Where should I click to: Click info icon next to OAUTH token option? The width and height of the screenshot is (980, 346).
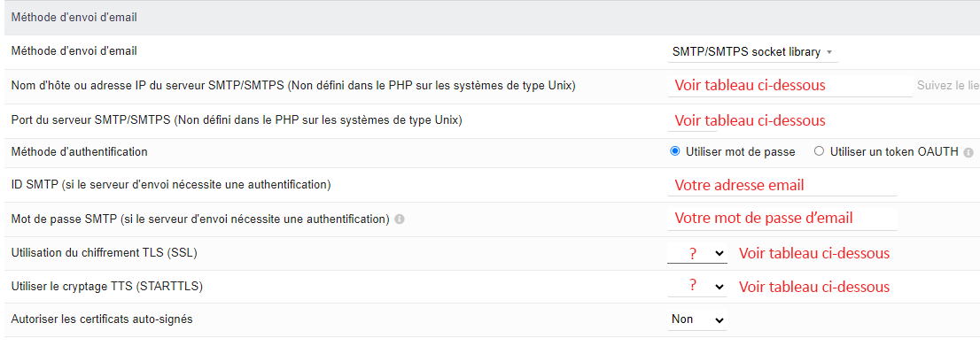pos(968,152)
